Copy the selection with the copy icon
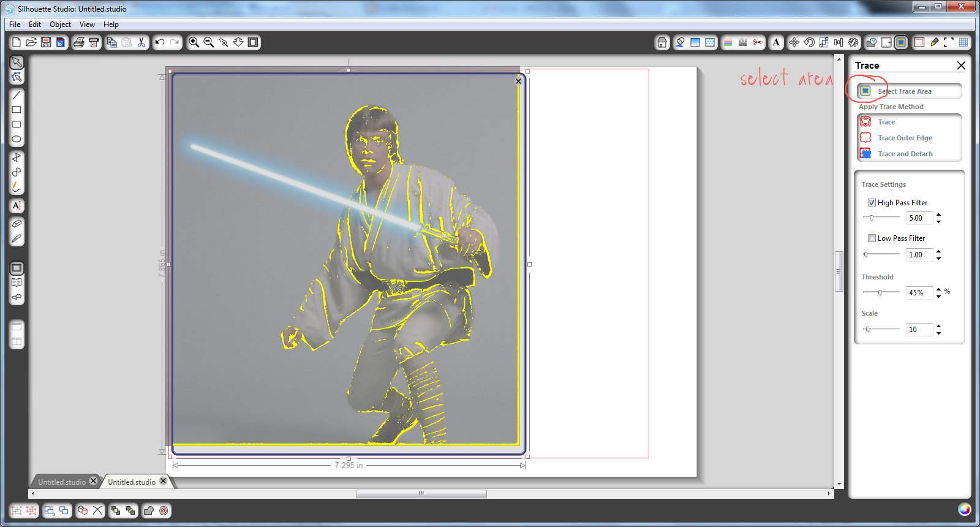980x527 pixels. pyautogui.click(x=112, y=42)
